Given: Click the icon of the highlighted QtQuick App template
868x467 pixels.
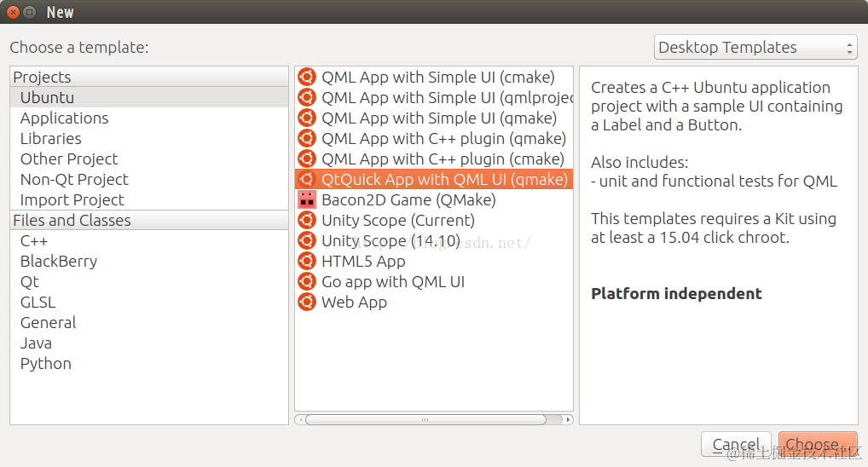Looking at the screenshot, I should pos(307,179).
